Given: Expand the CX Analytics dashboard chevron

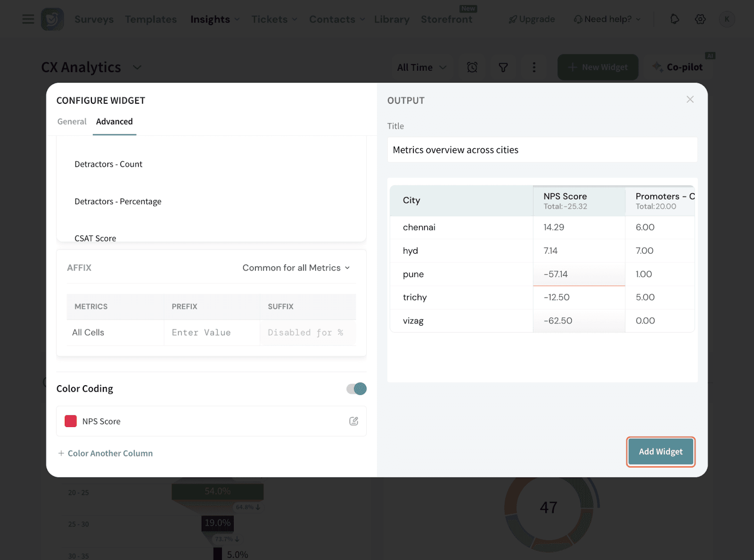Looking at the screenshot, I should 137,67.
